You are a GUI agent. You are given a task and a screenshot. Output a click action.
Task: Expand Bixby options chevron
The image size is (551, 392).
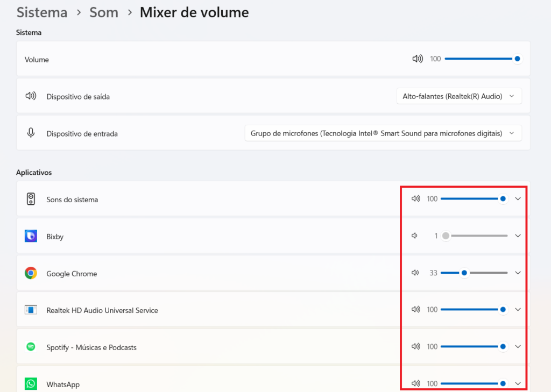click(518, 236)
